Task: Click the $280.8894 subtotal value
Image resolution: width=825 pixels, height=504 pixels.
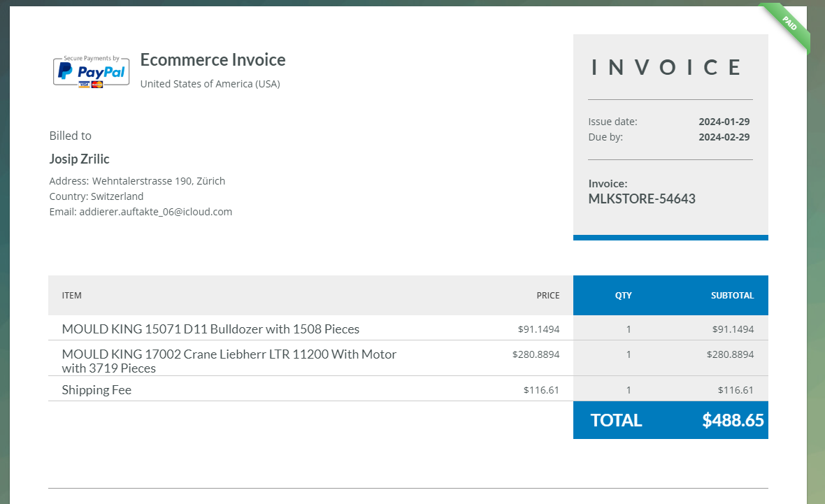Action: (731, 354)
